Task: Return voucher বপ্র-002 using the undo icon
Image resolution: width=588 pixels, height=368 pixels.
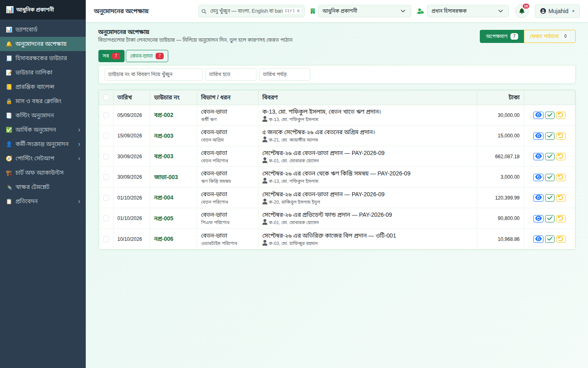Action: pyautogui.click(x=561, y=115)
